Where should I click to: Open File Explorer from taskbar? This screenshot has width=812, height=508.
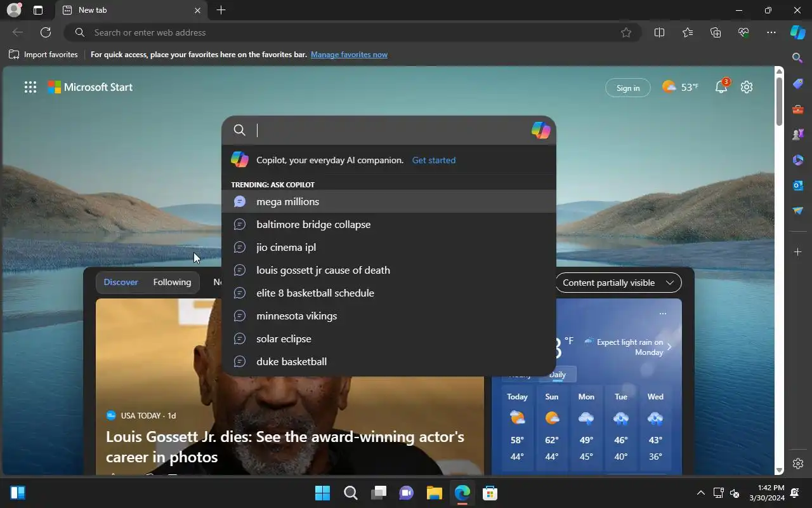point(434,493)
